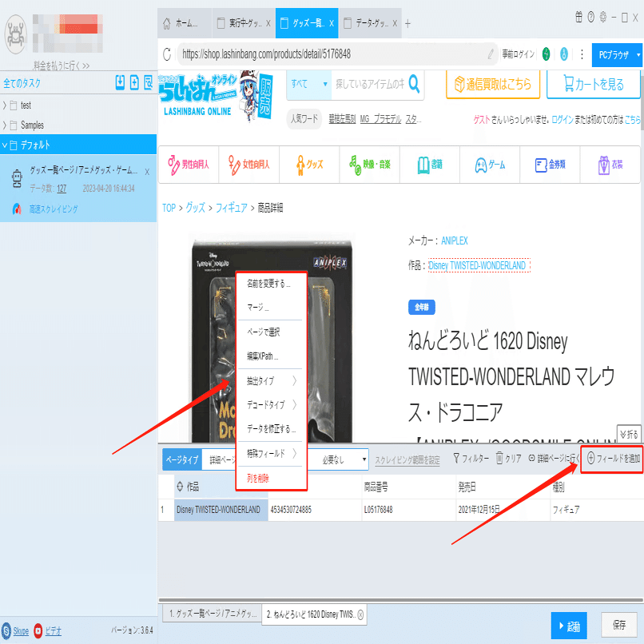Click the フィルター button
This screenshot has height=644, width=644.
[x=471, y=459]
